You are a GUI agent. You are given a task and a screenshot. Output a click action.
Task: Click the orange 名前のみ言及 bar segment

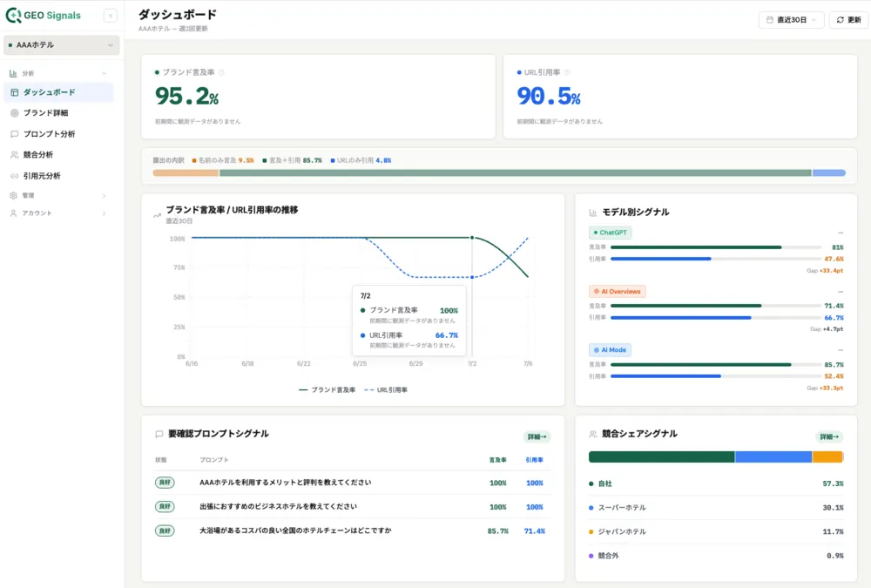coord(186,172)
